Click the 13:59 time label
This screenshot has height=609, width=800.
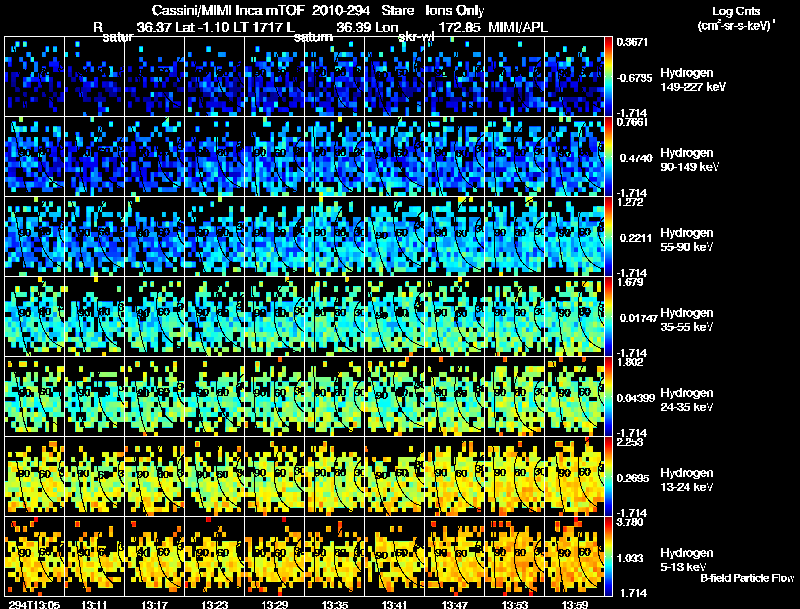tap(574, 604)
